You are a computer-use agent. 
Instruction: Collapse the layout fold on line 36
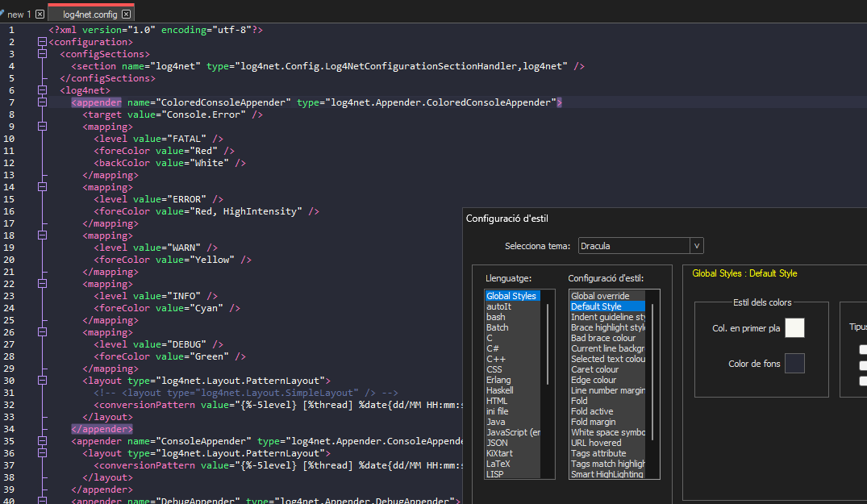(x=42, y=453)
